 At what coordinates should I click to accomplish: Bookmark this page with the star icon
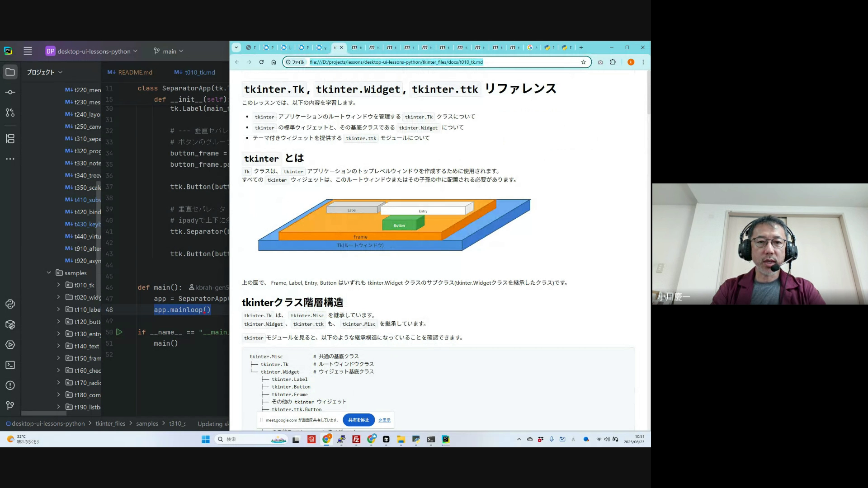click(583, 62)
